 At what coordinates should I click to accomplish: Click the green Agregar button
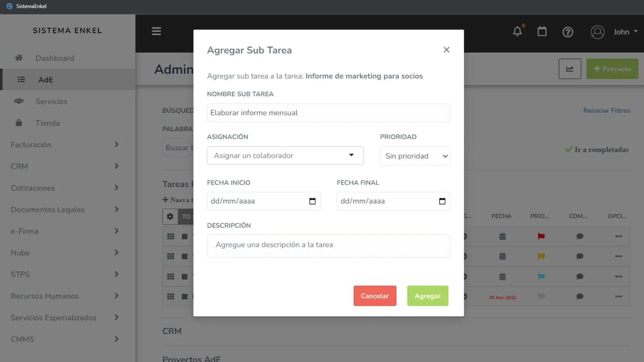(427, 296)
